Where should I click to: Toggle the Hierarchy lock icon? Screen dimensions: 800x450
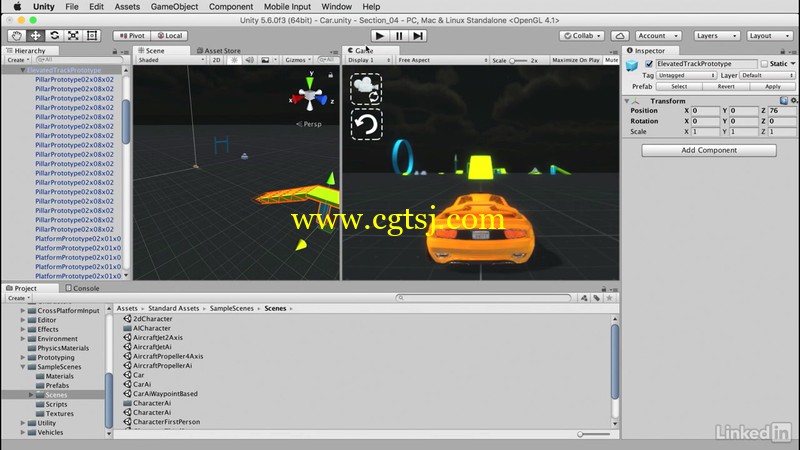click(115, 51)
